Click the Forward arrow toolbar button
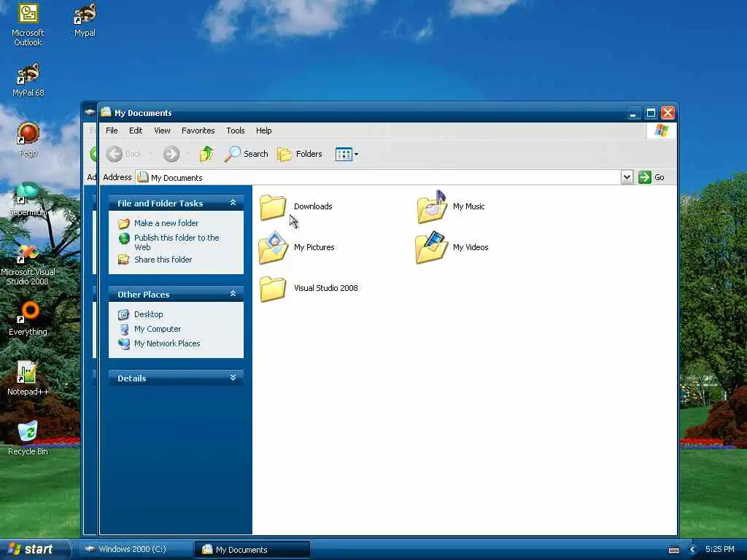 pyautogui.click(x=171, y=154)
